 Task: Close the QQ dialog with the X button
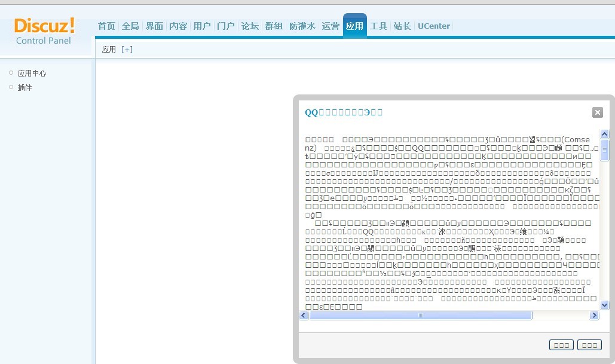tap(597, 112)
